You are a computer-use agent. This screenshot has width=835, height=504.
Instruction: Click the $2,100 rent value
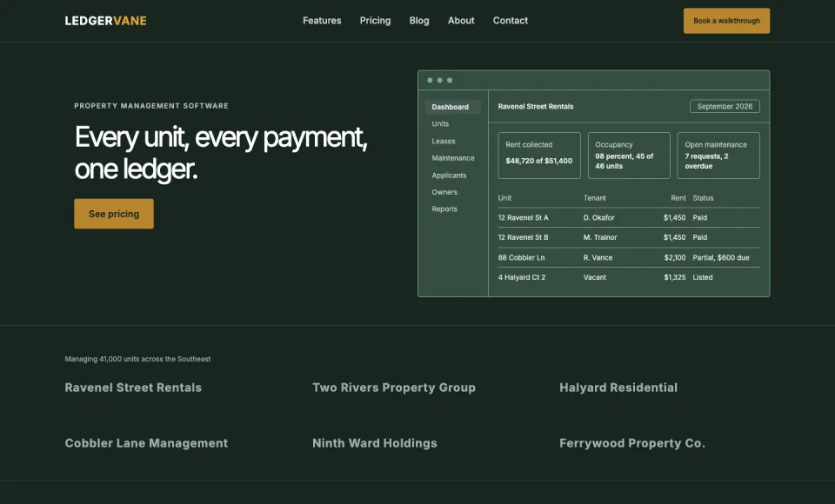pyautogui.click(x=675, y=257)
